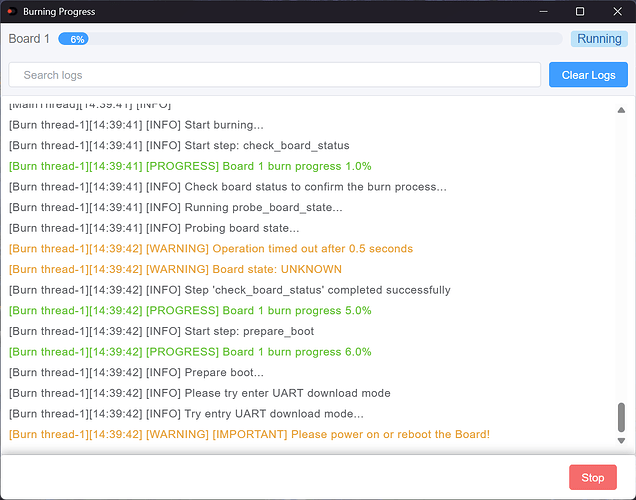Click the scroll up arrow in log panel
636x500 pixels.
(x=621, y=110)
